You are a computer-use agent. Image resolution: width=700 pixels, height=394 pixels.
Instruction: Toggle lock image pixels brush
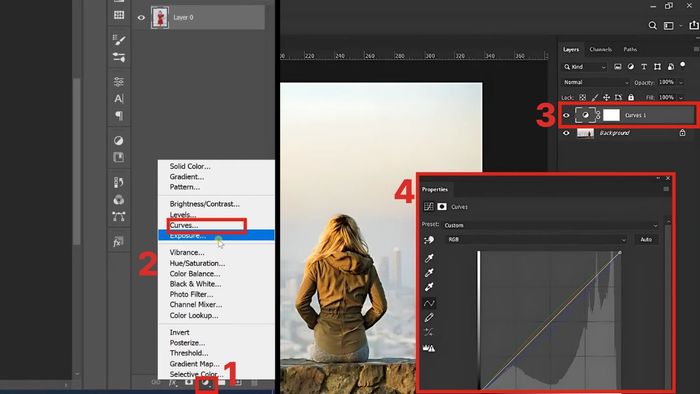595,97
